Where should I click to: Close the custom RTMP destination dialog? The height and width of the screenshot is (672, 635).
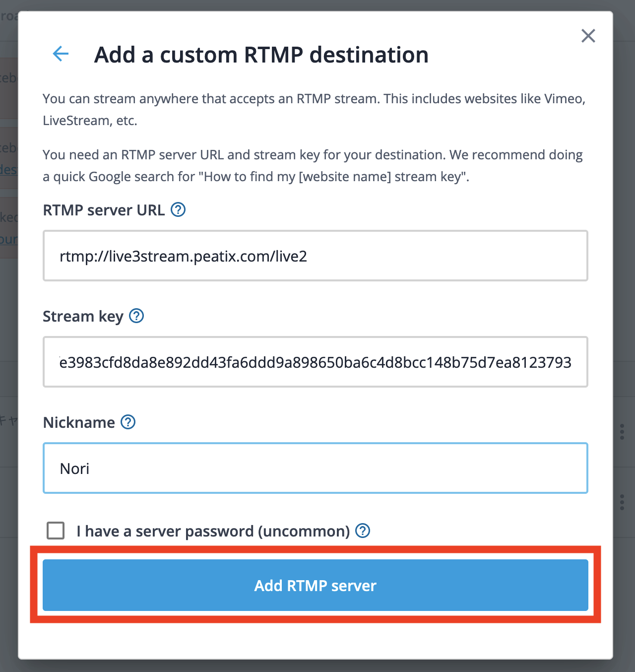click(x=588, y=36)
